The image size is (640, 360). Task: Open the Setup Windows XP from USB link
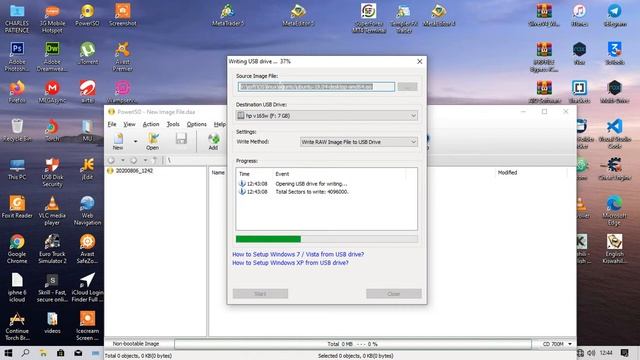click(x=290, y=262)
